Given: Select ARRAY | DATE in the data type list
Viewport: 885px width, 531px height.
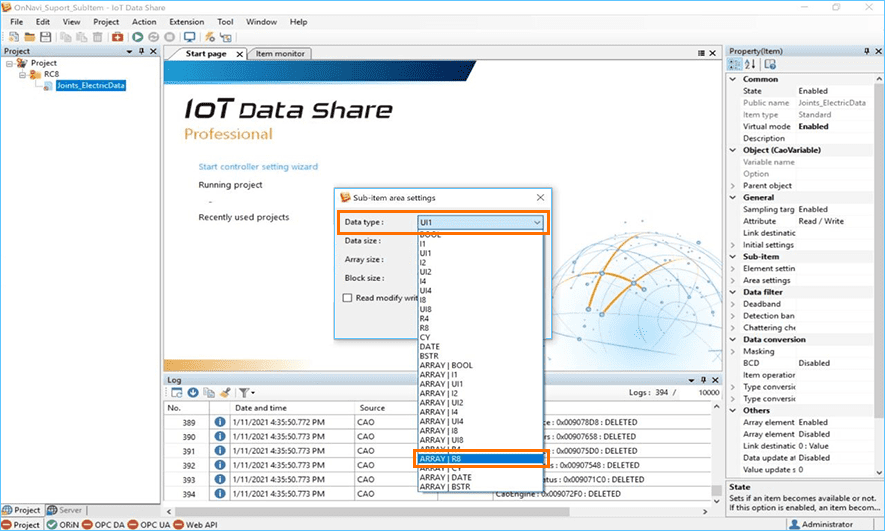Looking at the screenshot, I should point(481,477).
